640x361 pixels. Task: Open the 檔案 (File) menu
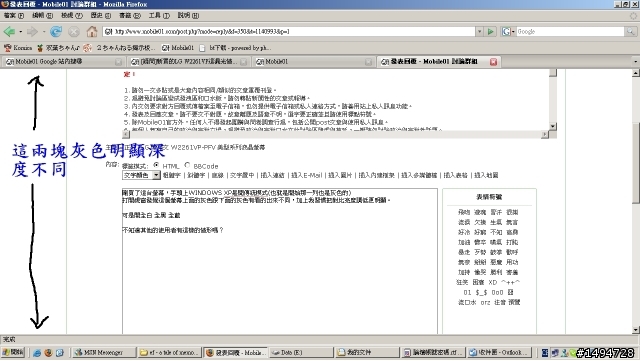pyautogui.click(x=14, y=16)
